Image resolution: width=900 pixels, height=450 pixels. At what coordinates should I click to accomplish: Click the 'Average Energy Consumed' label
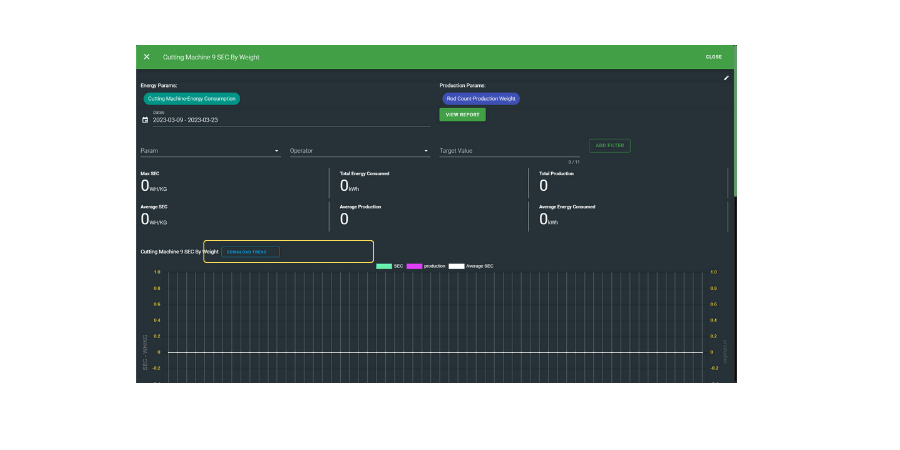567,207
